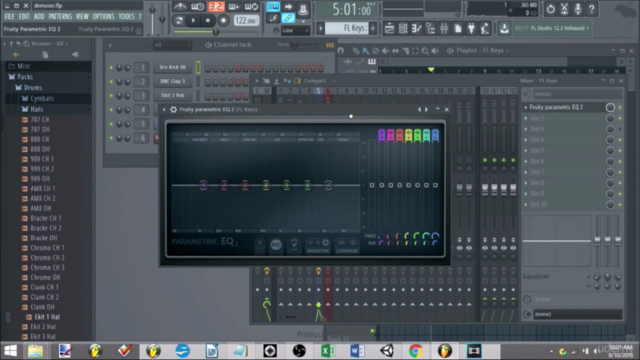Viewport: 640px width, 360px height.
Task: Open the Mixer view icon in toolbar
Action: pyautogui.click(x=444, y=29)
